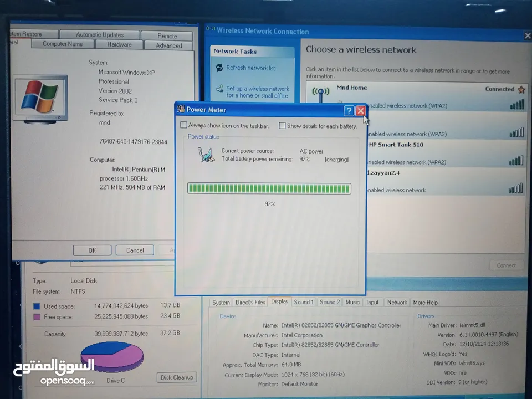532x399 pixels.
Task: Close the Power Meter dialog
Action: pos(361,111)
